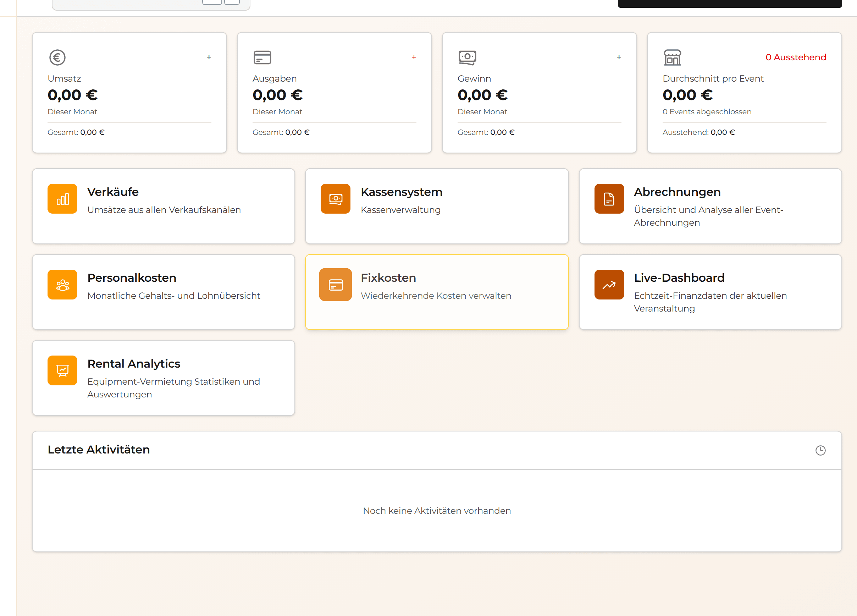
Task: Click the clock icon in Letzte Aktivitäten
Action: tap(820, 450)
